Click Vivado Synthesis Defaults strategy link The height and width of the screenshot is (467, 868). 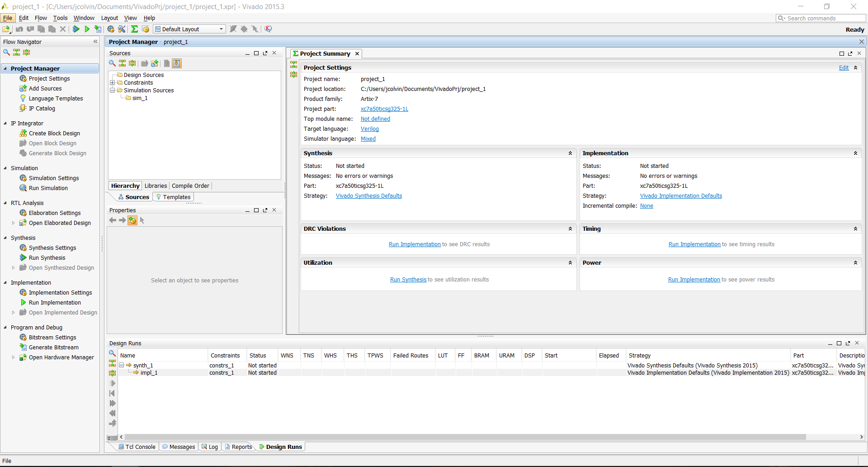(x=369, y=196)
